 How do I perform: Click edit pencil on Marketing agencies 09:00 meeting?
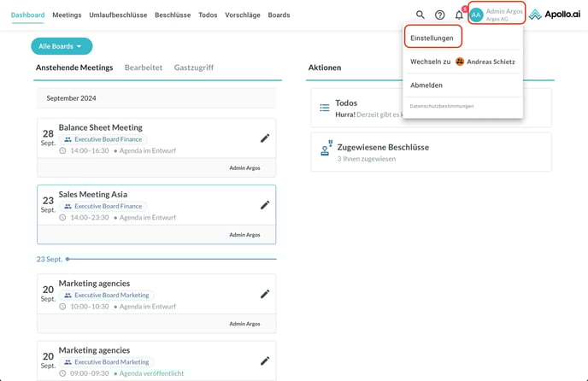(265, 360)
